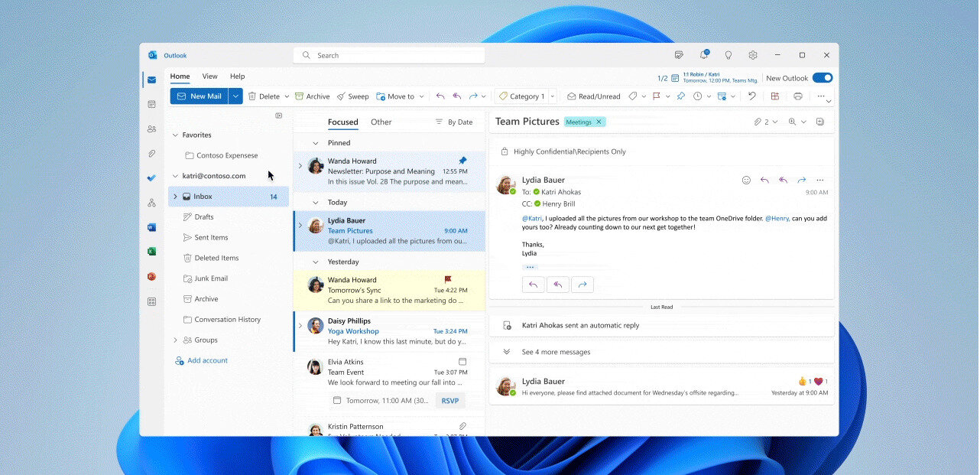
Task: Click the RSVP button for Team Event
Action: pyautogui.click(x=450, y=401)
